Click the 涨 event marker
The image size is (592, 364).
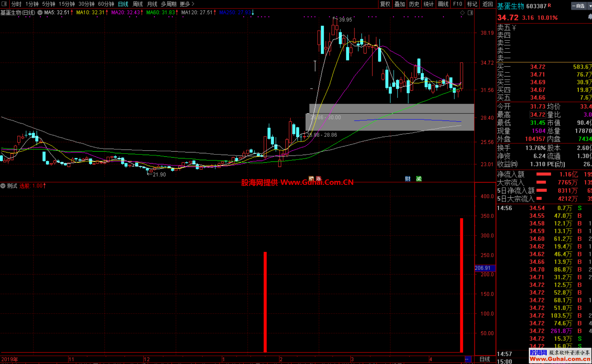coord(319,179)
